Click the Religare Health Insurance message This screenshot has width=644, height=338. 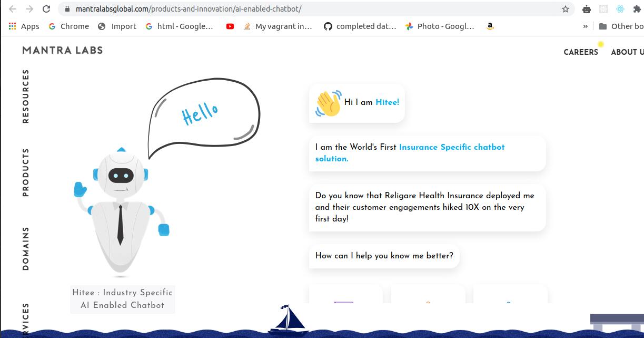(427, 207)
